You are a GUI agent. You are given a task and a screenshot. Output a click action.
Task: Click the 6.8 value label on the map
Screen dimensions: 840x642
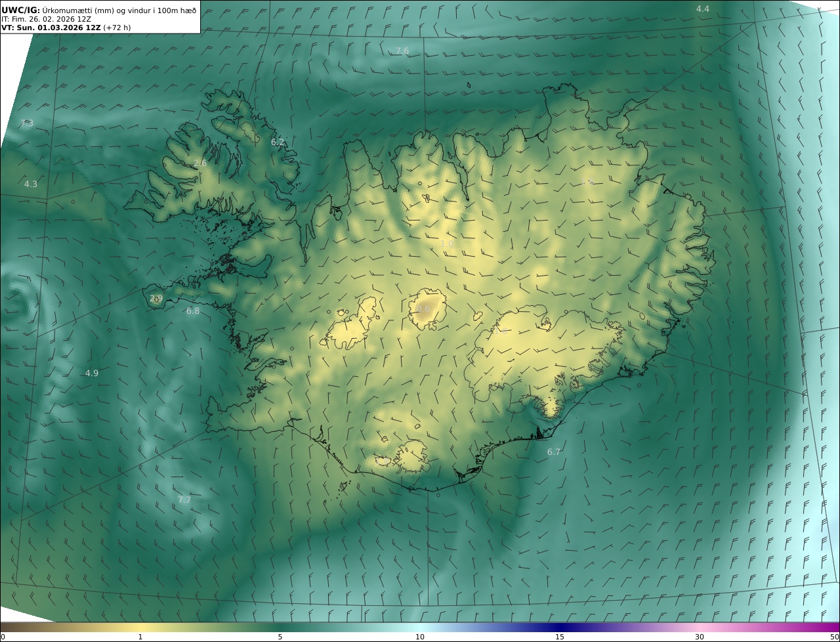pyautogui.click(x=193, y=310)
